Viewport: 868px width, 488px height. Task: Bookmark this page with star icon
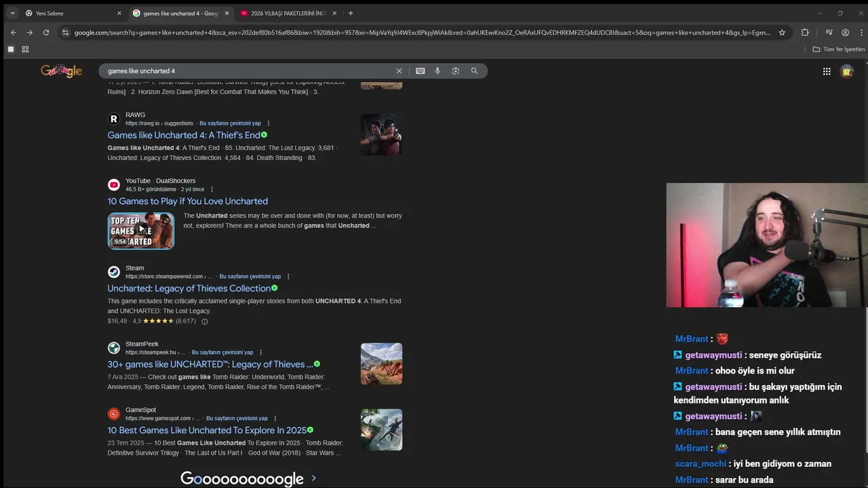point(782,33)
